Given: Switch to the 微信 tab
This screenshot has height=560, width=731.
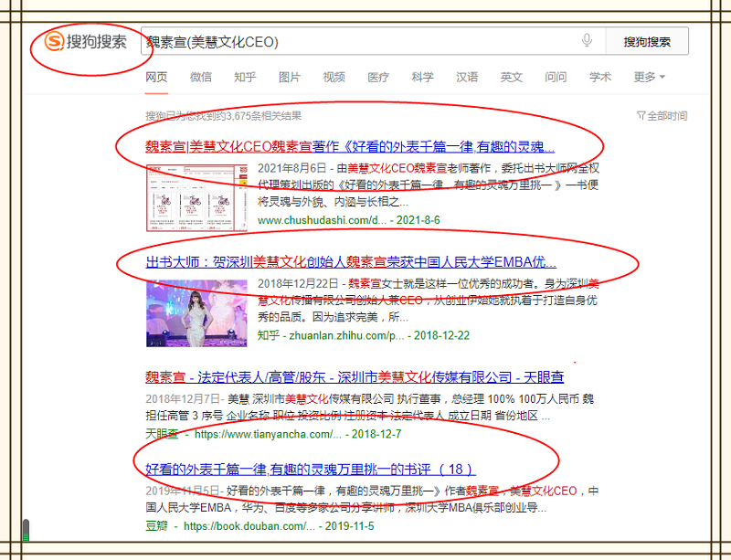Looking at the screenshot, I should click(201, 78).
